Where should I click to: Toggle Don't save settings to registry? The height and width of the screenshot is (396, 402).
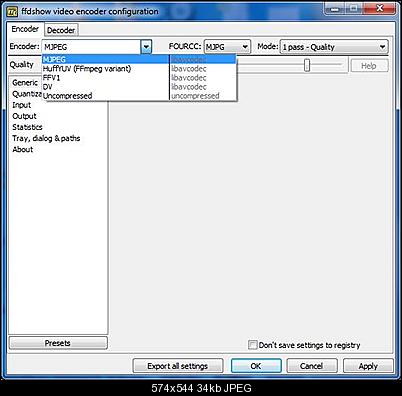coord(253,345)
